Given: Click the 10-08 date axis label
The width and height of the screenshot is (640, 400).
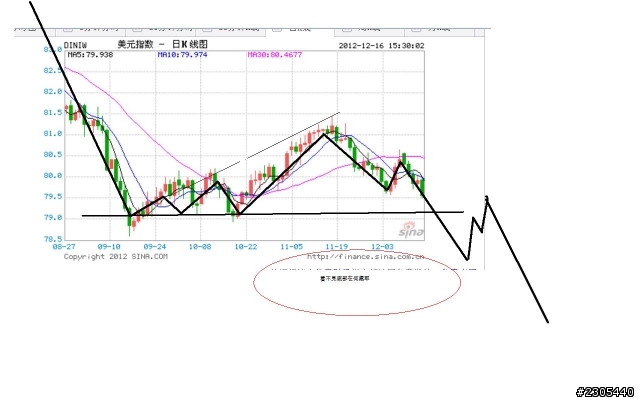Looking at the screenshot, I should click(x=200, y=247).
